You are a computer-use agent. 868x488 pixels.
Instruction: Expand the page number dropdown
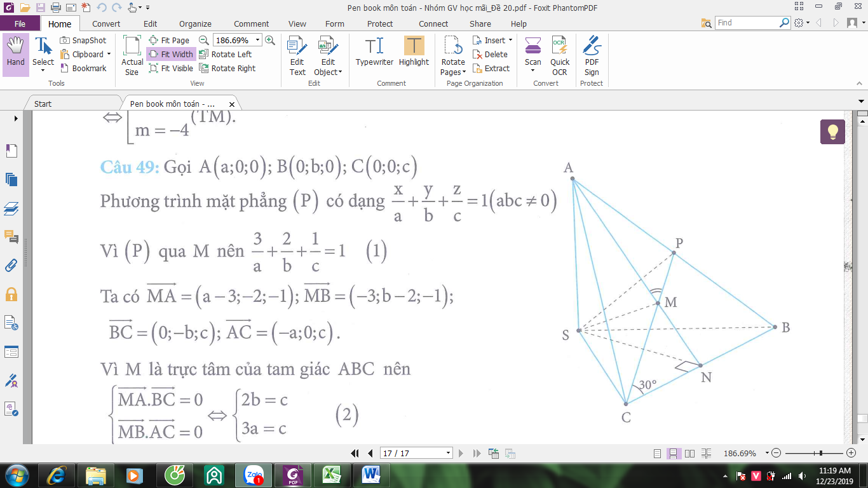point(449,453)
